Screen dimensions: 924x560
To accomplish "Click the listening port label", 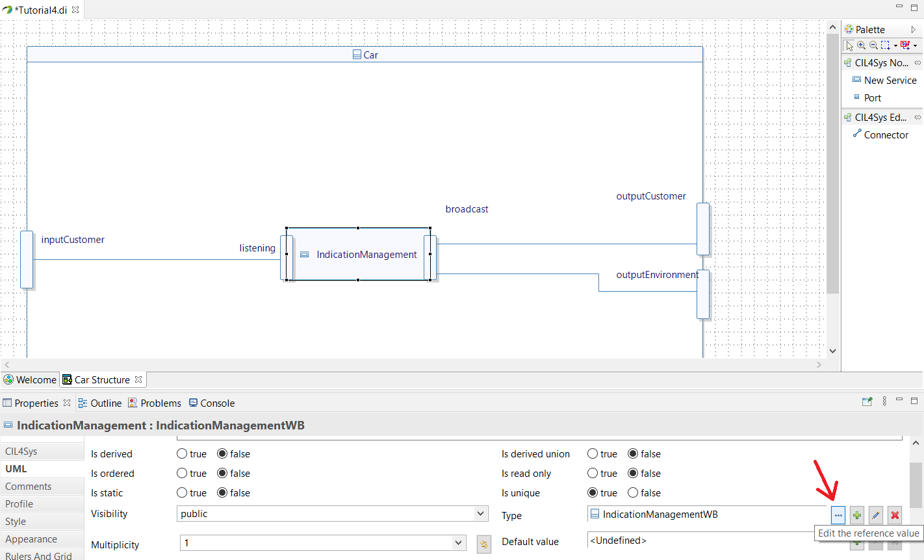I will coord(257,248).
